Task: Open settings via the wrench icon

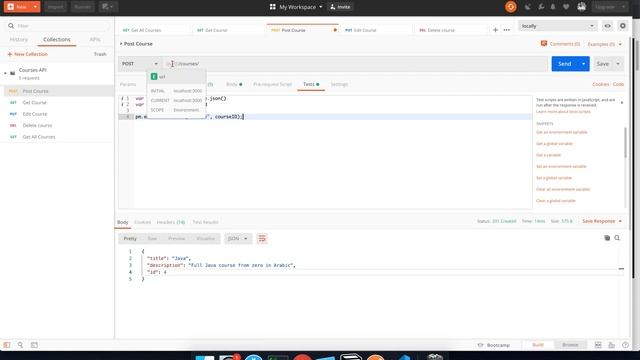Action: pos(541,7)
